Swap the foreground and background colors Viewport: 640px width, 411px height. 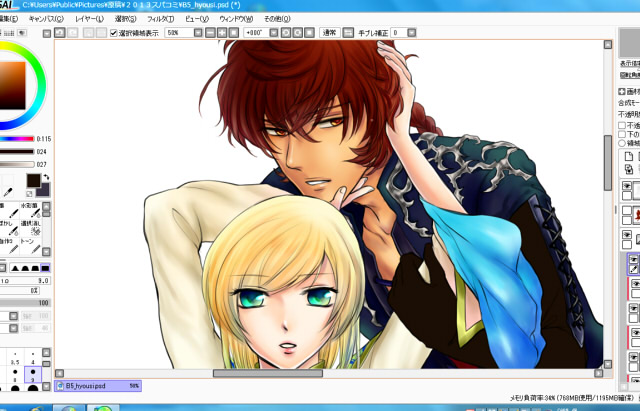coord(46,178)
